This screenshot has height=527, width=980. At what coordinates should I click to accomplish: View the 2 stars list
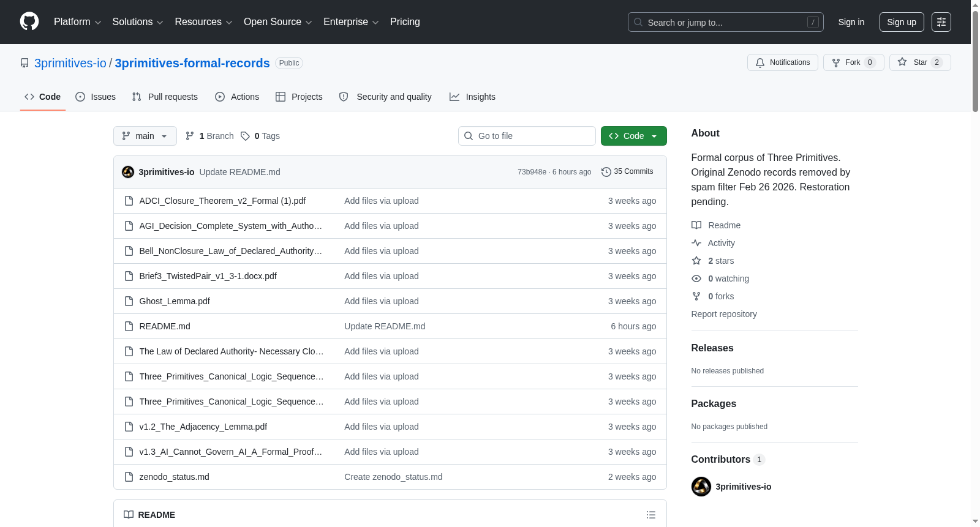point(713,261)
